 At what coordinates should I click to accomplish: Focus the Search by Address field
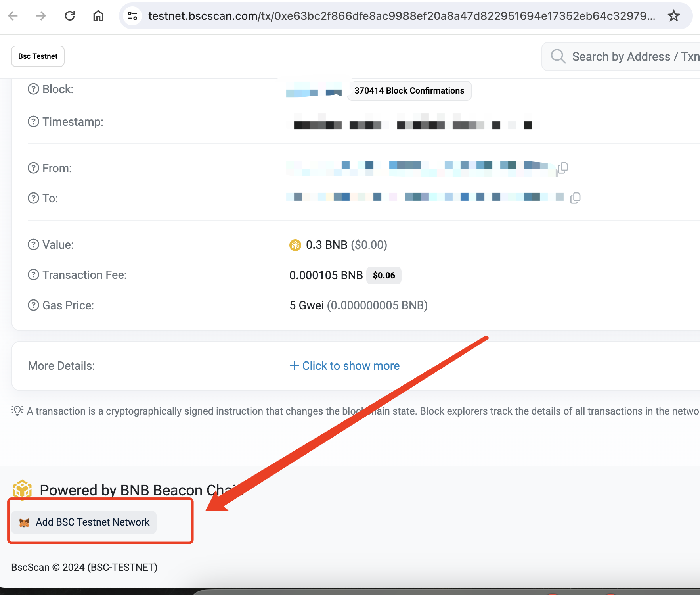[x=621, y=56]
